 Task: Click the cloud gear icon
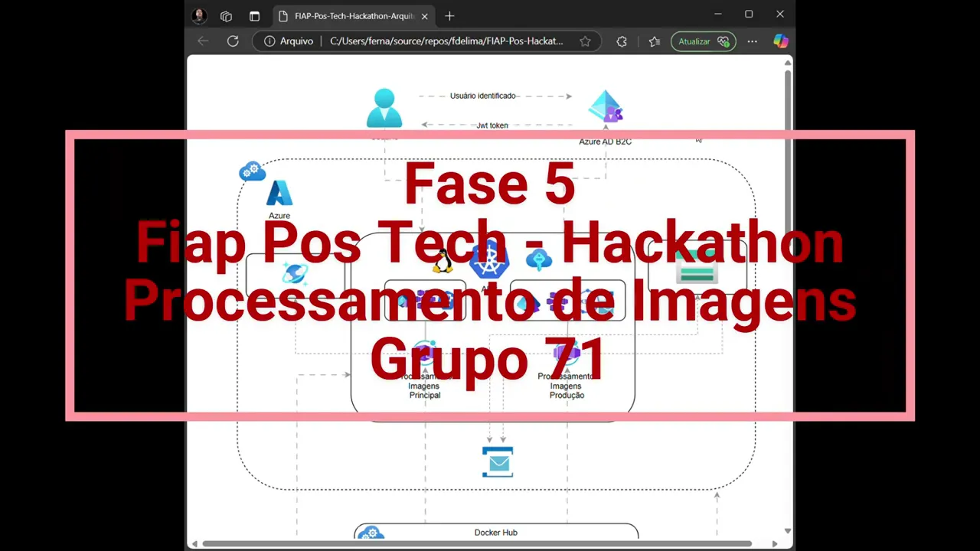(x=252, y=171)
